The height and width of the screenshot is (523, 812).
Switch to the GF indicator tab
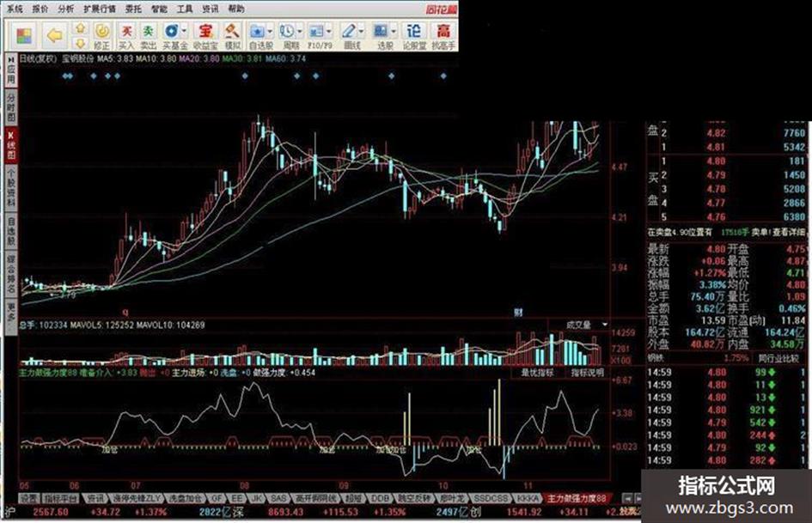217,498
